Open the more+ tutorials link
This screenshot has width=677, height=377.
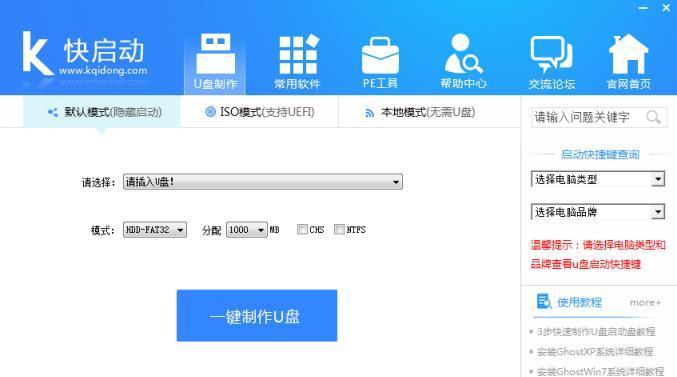point(645,303)
